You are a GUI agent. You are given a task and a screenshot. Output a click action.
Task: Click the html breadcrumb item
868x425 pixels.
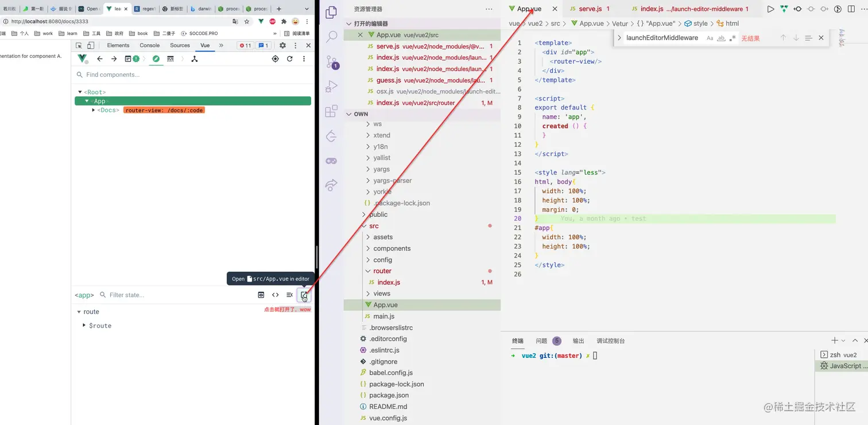tap(728, 24)
